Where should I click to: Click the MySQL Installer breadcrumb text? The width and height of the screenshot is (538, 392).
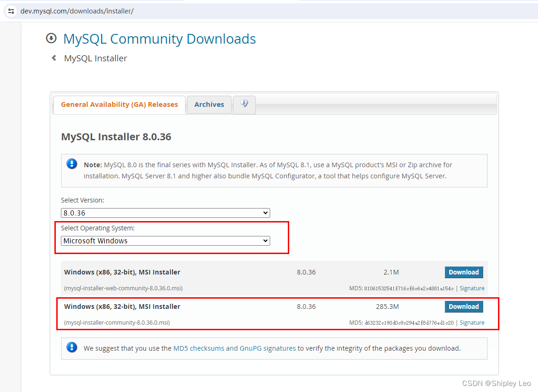click(95, 58)
